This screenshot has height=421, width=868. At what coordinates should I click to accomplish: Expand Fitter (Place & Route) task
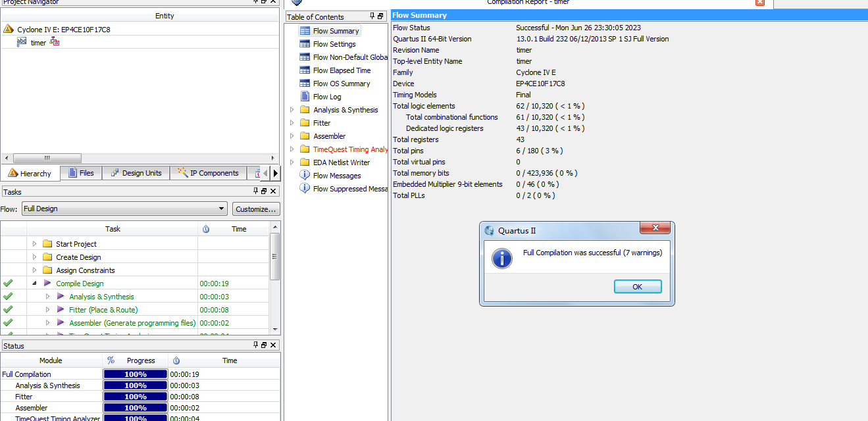(47, 310)
